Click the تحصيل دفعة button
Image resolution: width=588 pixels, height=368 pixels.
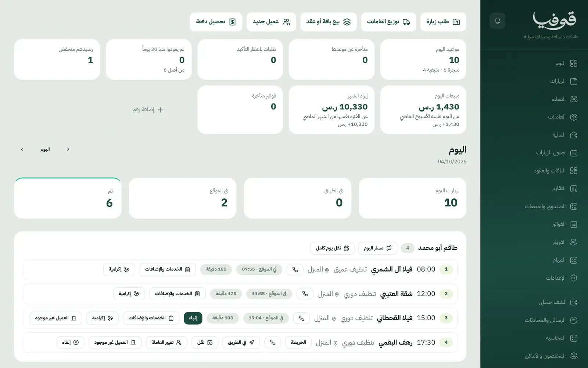pyautogui.click(x=216, y=22)
